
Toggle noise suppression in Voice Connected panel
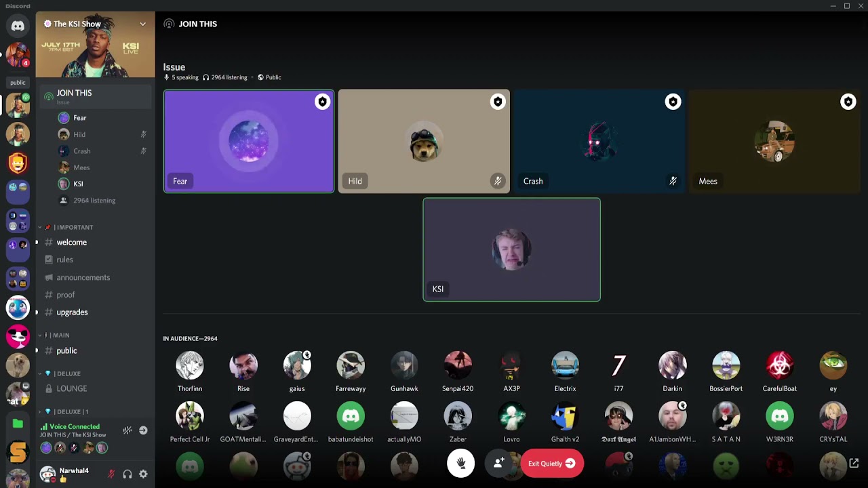point(127,430)
